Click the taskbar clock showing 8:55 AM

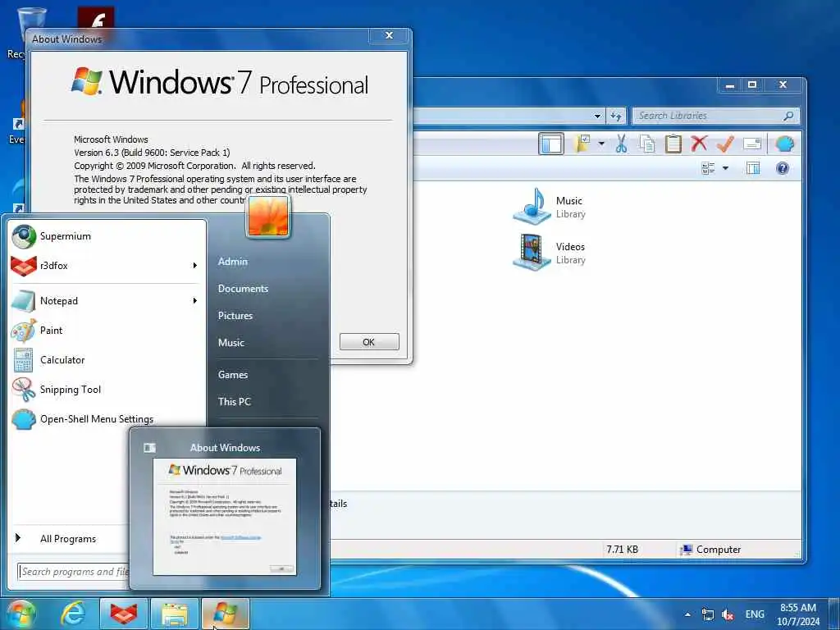click(798, 614)
